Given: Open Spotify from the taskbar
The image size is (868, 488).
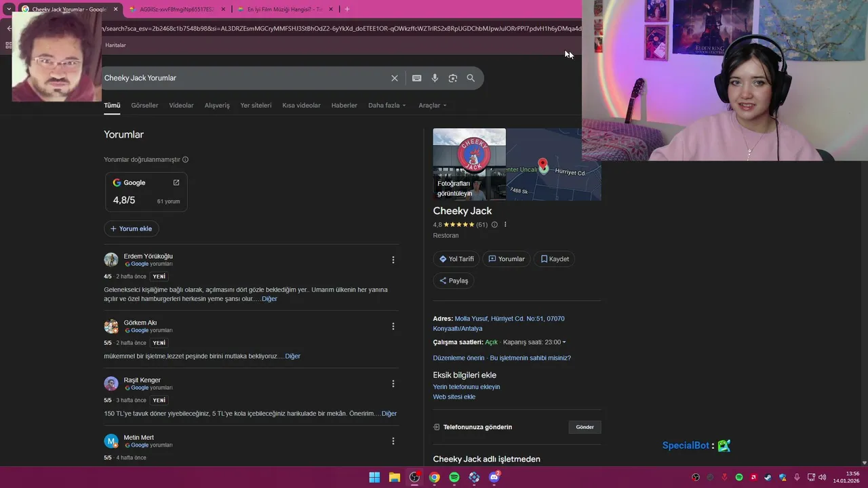Looking at the screenshot, I should [454, 477].
